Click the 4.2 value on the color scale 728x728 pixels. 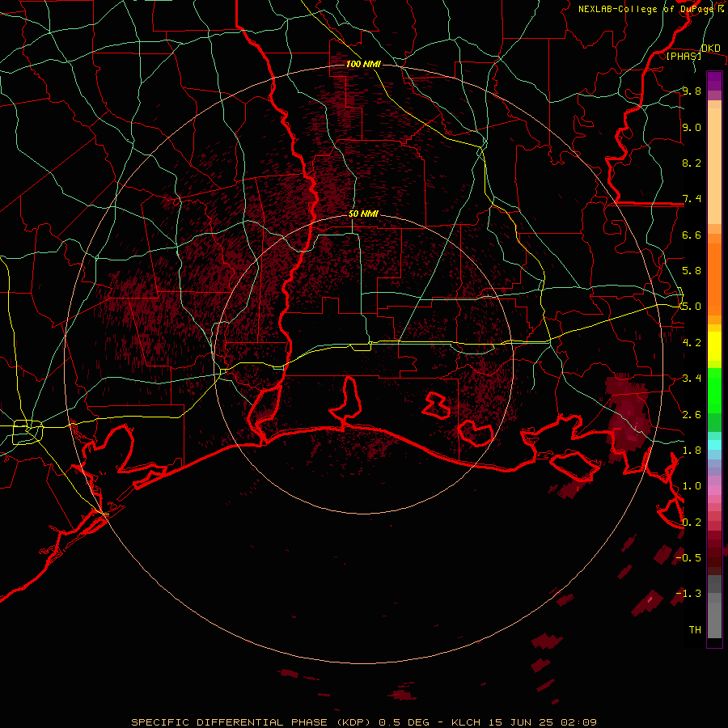tap(692, 343)
